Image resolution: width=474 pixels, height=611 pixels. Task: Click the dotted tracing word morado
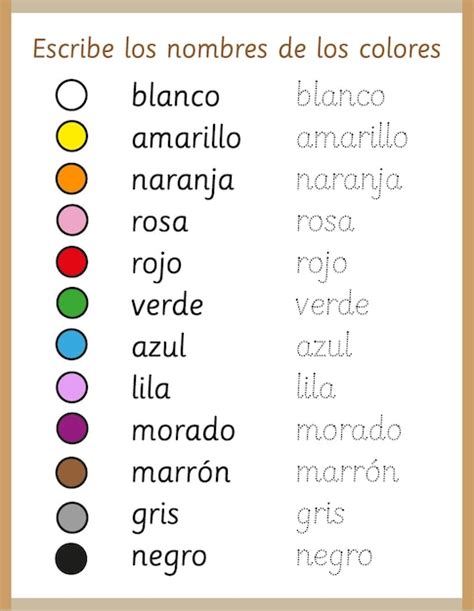click(x=348, y=428)
